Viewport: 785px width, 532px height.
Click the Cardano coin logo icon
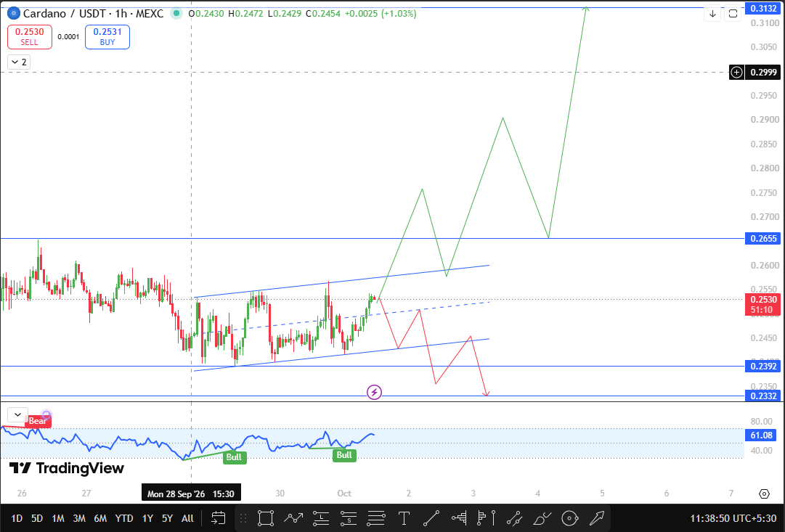pyautogui.click(x=14, y=14)
